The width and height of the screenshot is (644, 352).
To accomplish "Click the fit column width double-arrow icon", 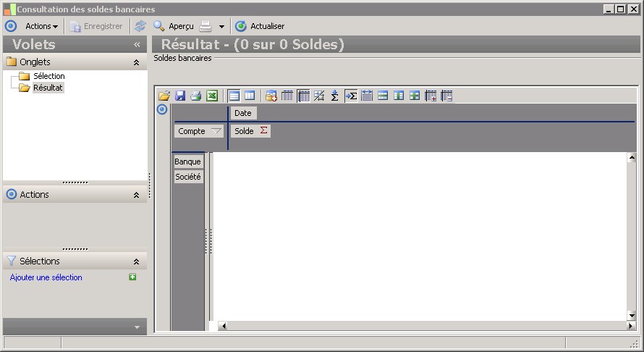I will point(367,96).
